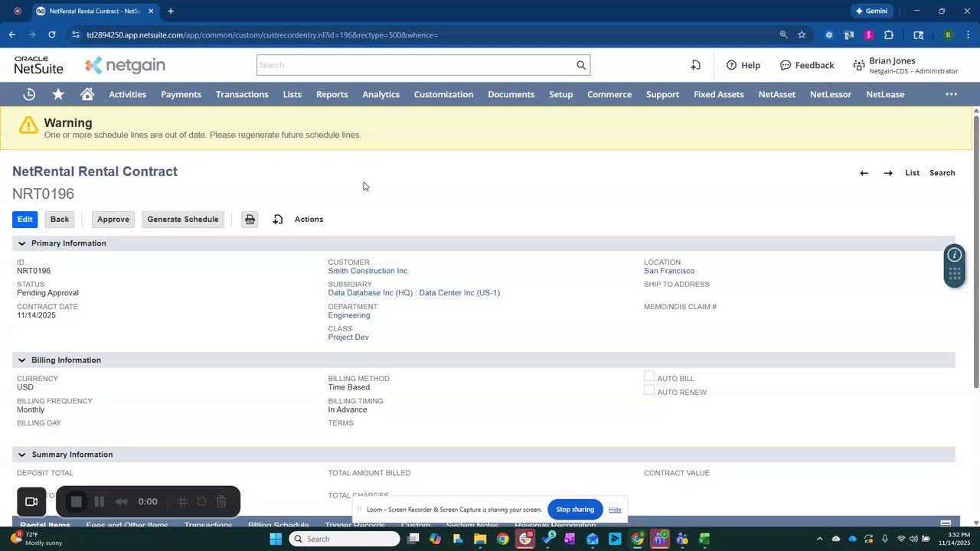The width and height of the screenshot is (980, 551).
Task: Open the Search link beside List
Action: (942, 173)
